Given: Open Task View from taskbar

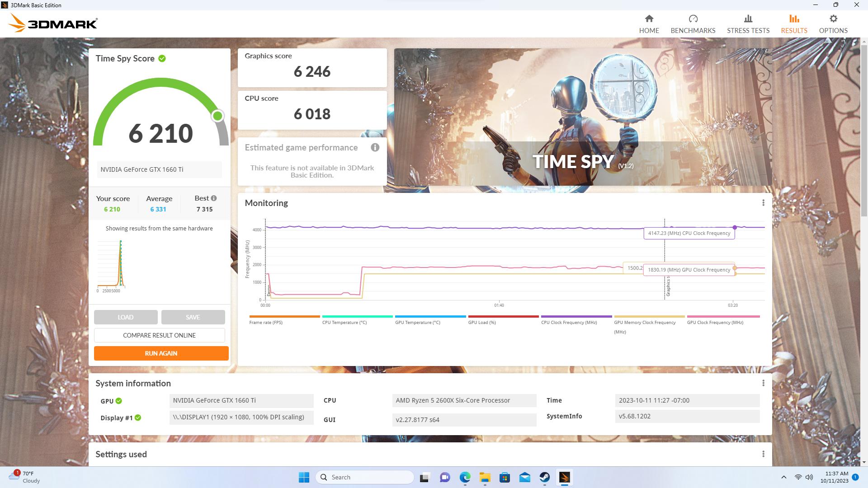Looking at the screenshot, I should (x=425, y=477).
